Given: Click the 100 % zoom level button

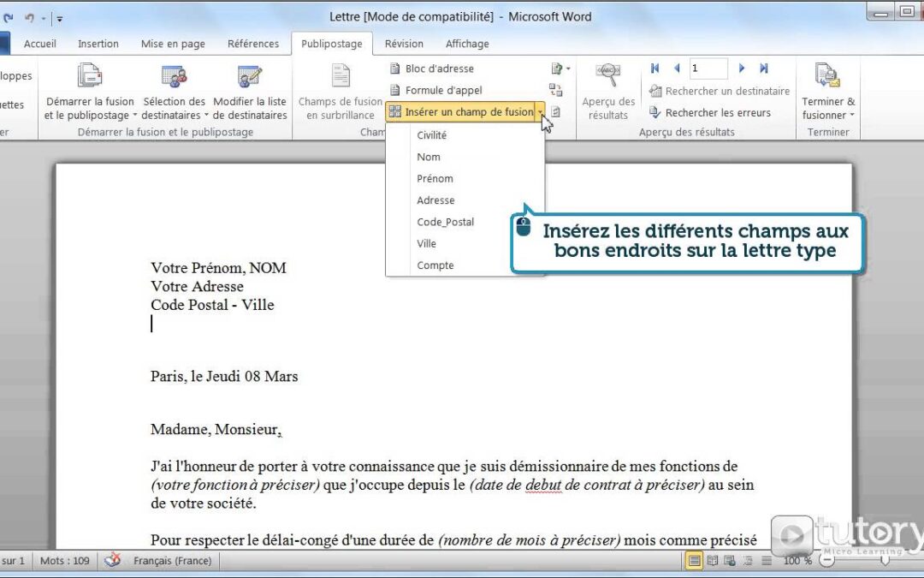Looking at the screenshot, I should click(x=797, y=560).
